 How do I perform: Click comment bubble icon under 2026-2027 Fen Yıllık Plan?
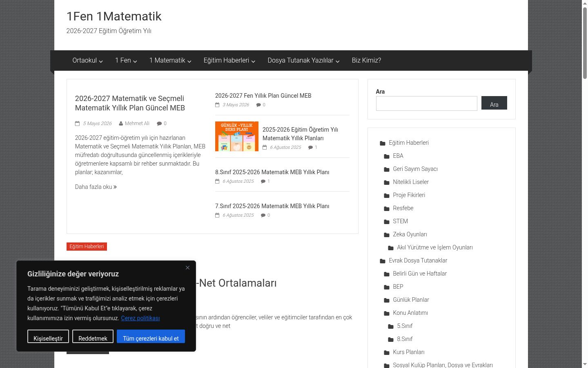click(x=258, y=105)
